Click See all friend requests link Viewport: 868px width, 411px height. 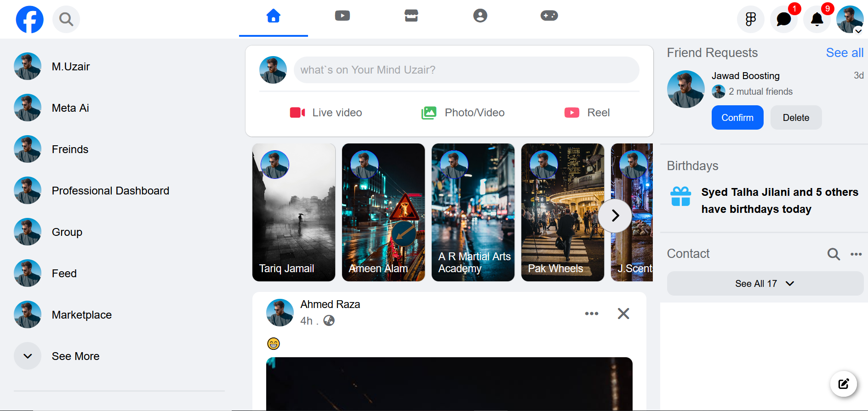(x=845, y=53)
